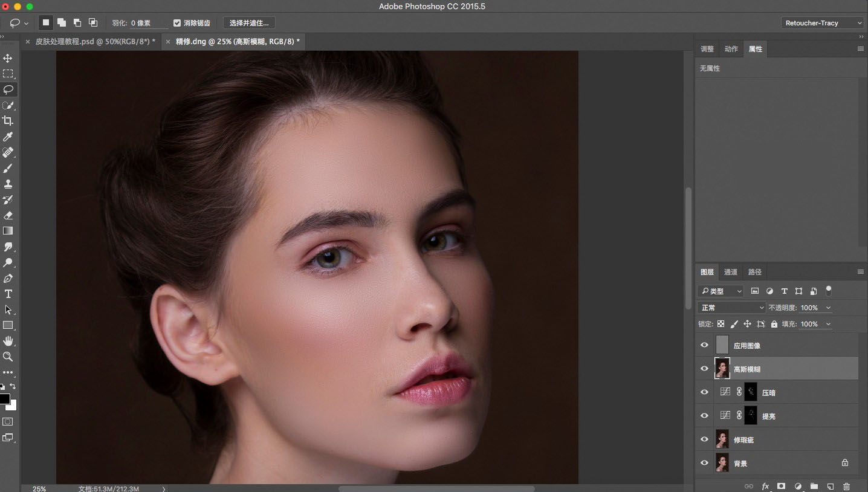Switch to the 通道 channels tab
The height and width of the screenshot is (492, 868).
pos(731,272)
